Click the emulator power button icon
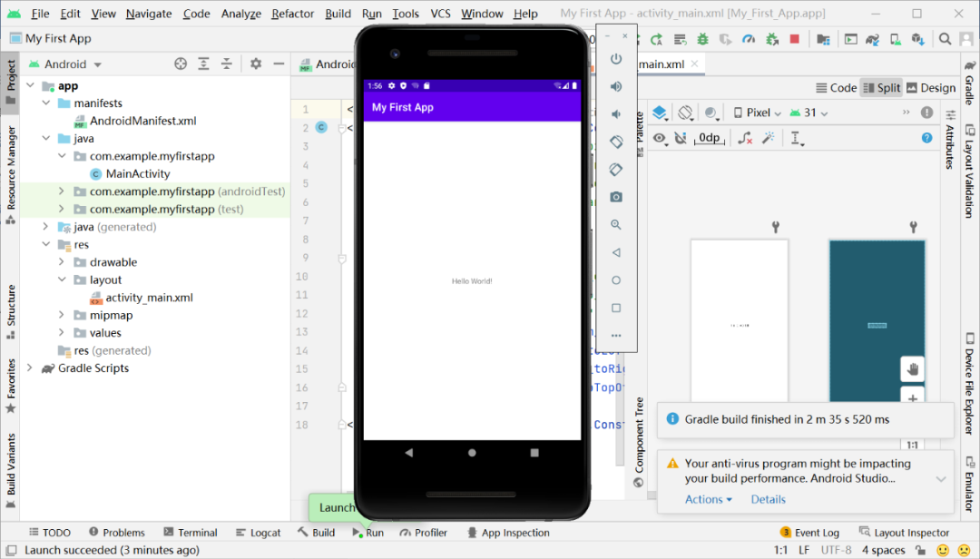Viewport: 980px width, 559px height. click(x=615, y=59)
